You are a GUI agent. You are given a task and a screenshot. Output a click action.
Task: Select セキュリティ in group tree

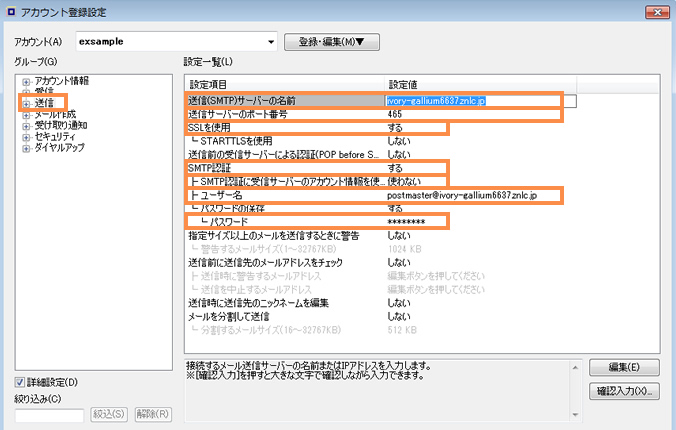55,137
